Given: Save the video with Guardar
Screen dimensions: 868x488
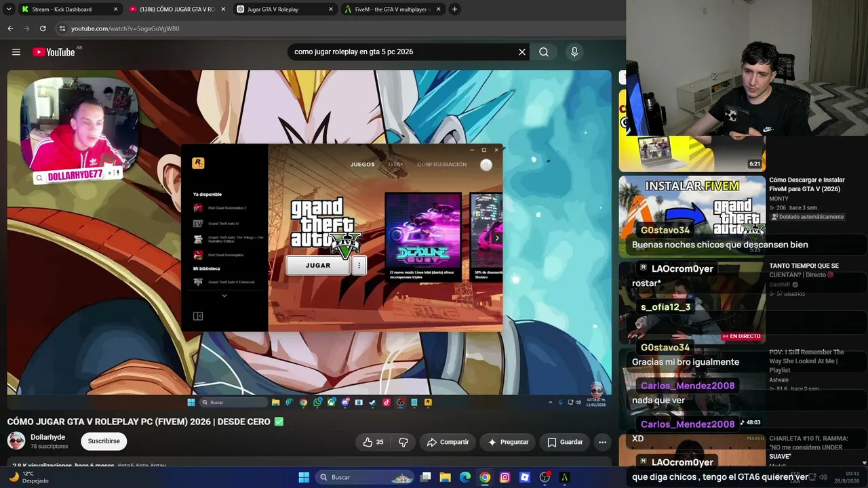Looking at the screenshot, I should (x=565, y=442).
